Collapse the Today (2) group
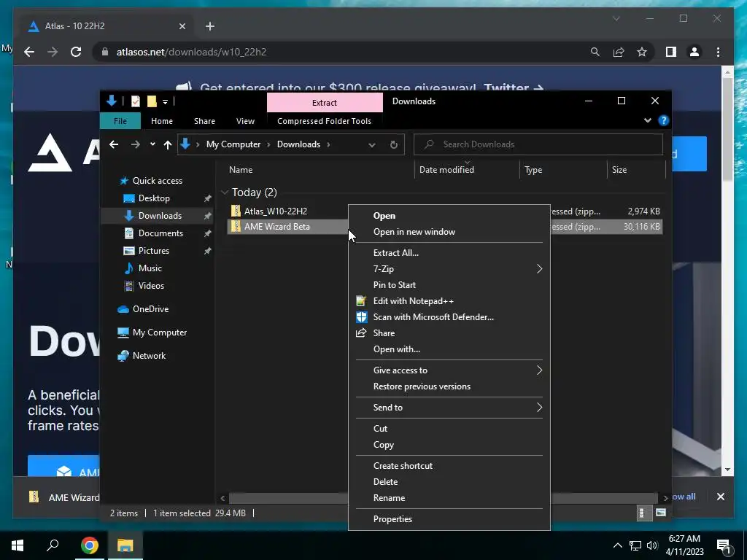The height and width of the screenshot is (560, 747). (x=225, y=192)
